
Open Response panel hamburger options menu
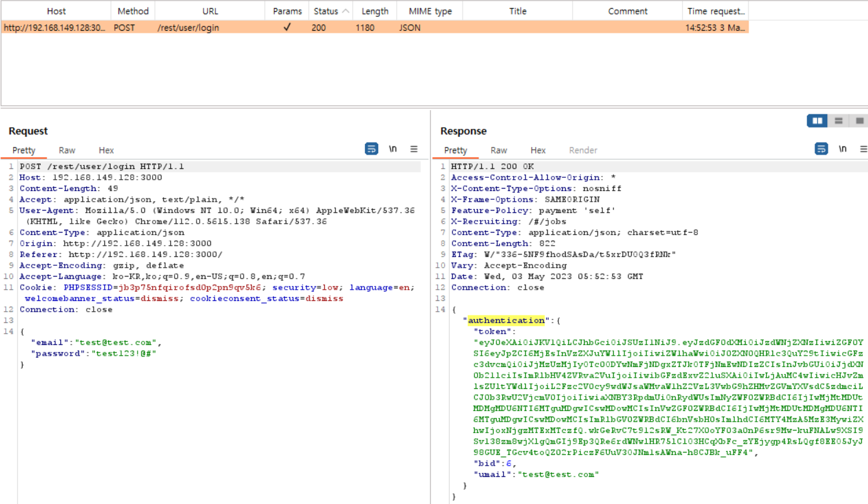point(864,149)
